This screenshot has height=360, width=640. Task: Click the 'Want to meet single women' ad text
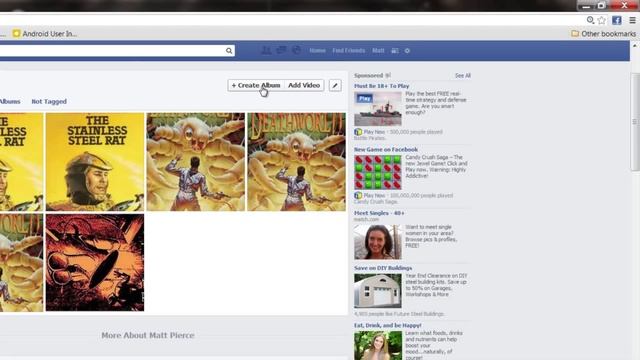[432, 236]
